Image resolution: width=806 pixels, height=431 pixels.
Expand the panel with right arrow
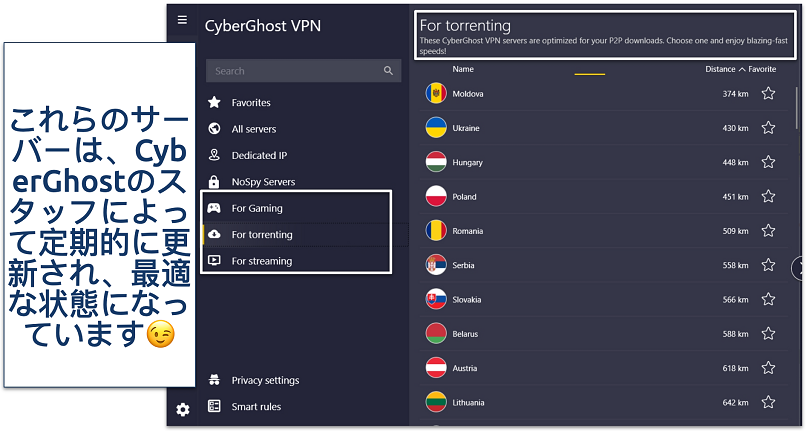point(799,267)
